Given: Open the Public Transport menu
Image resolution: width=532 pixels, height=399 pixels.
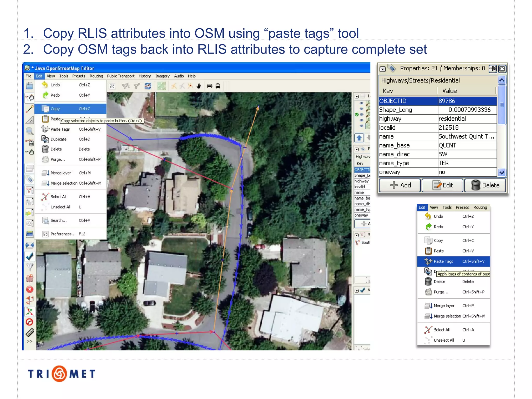Looking at the screenshot, I should coord(121,76).
